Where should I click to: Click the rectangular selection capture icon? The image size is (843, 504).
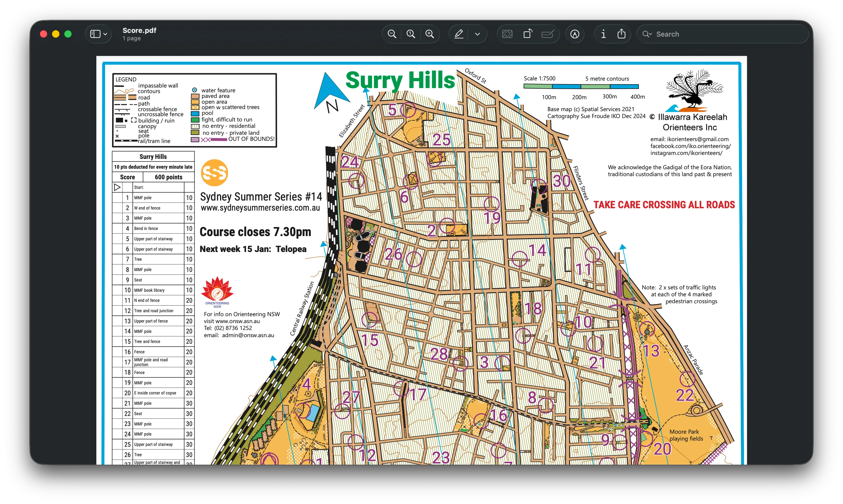507,34
